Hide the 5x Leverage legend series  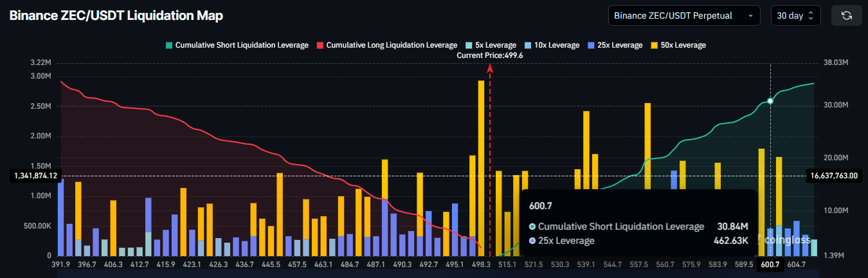click(491, 45)
